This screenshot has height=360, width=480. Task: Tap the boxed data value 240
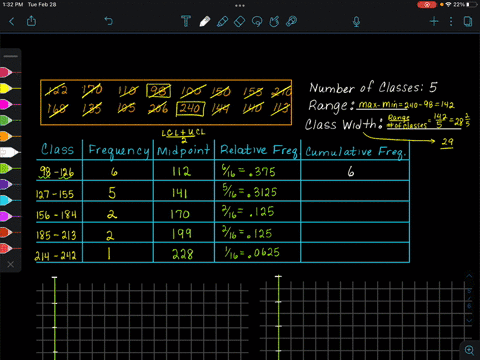(190, 109)
